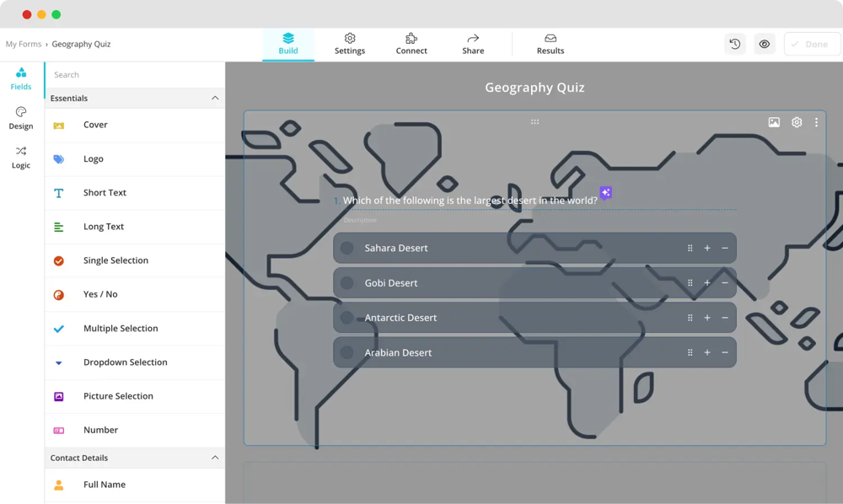
Task: Open the version history clock icon
Action: pos(735,44)
